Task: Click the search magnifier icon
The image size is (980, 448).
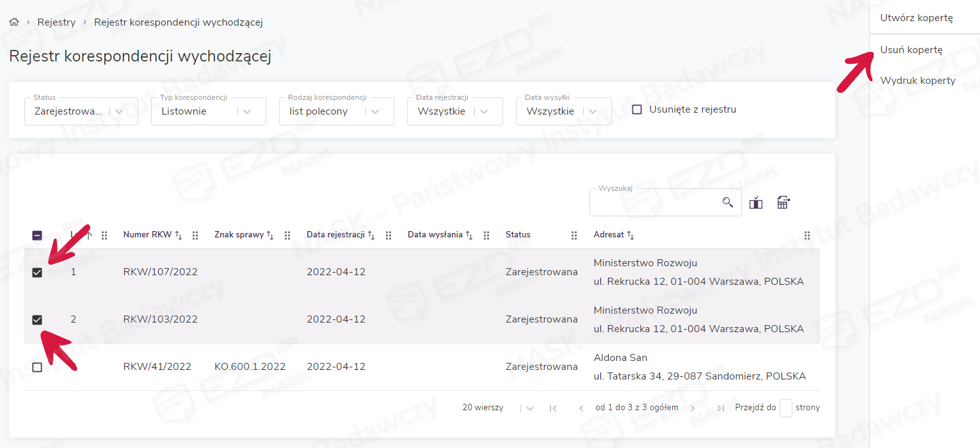Action: pos(727,202)
